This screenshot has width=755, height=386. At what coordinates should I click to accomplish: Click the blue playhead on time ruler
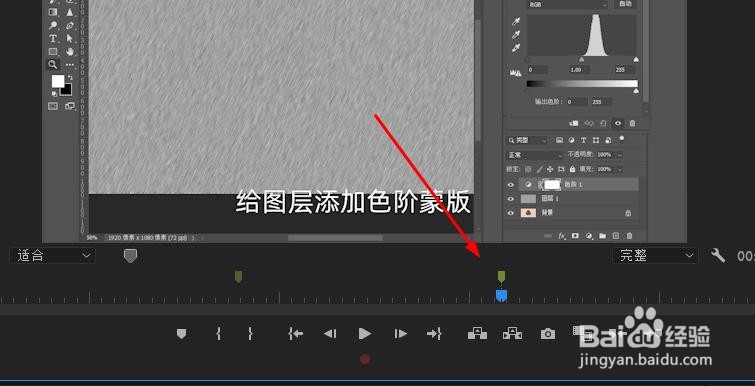point(501,296)
